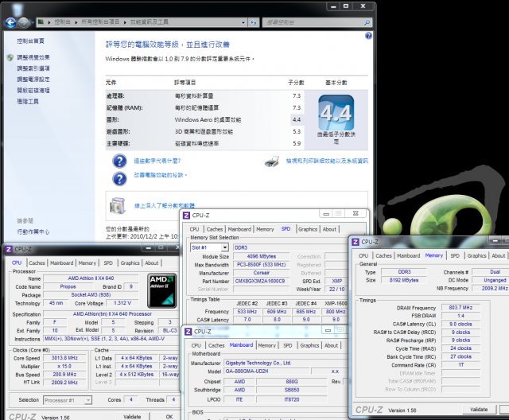The width and height of the screenshot is (509, 420).
Task: Click the large 4.4 base score badge
Action: pyautogui.click(x=336, y=113)
